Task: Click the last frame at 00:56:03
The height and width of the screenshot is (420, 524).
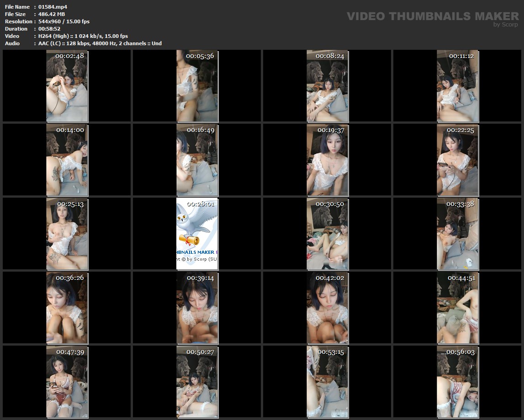Action: 457,382
